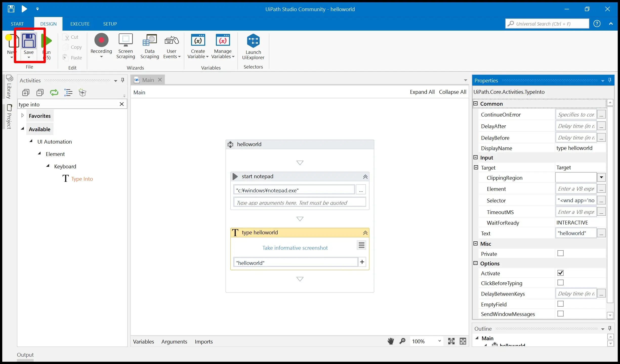Collapse the type helloworld activity
The height and width of the screenshot is (364, 620).
coord(365,233)
